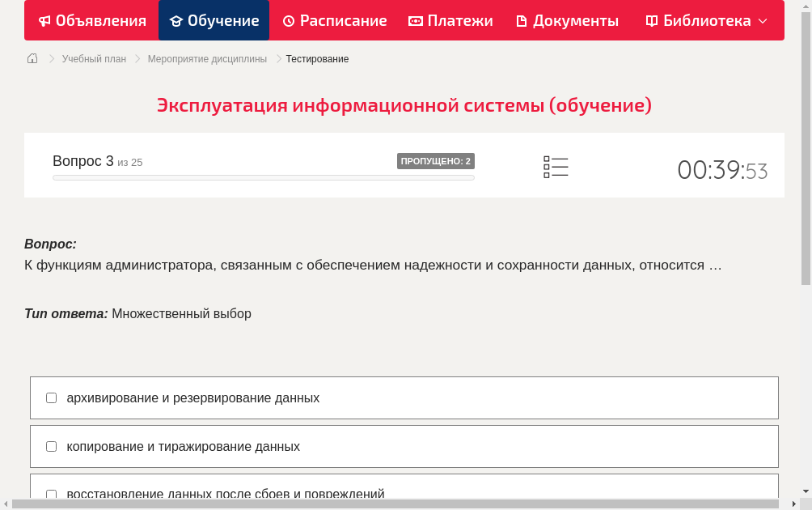Expand the Библиотека dropdown chevron
Image resolution: width=812 pixels, height=510 pixels.
[762, 21]
